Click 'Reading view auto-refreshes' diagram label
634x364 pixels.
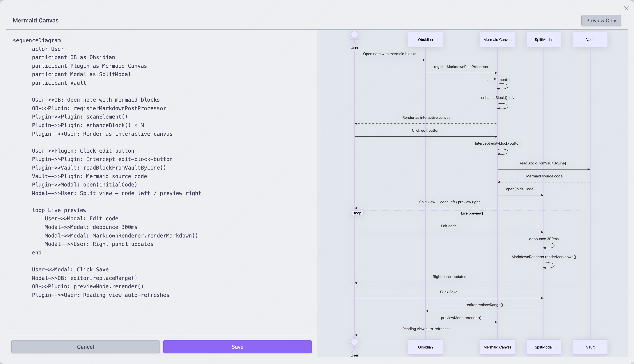coord(426,329)
